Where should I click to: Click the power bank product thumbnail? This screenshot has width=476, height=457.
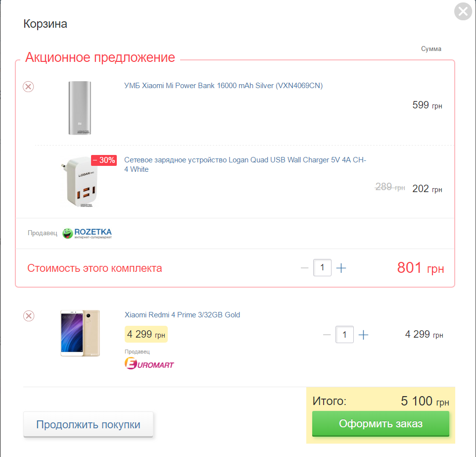(x=80, y=108)
